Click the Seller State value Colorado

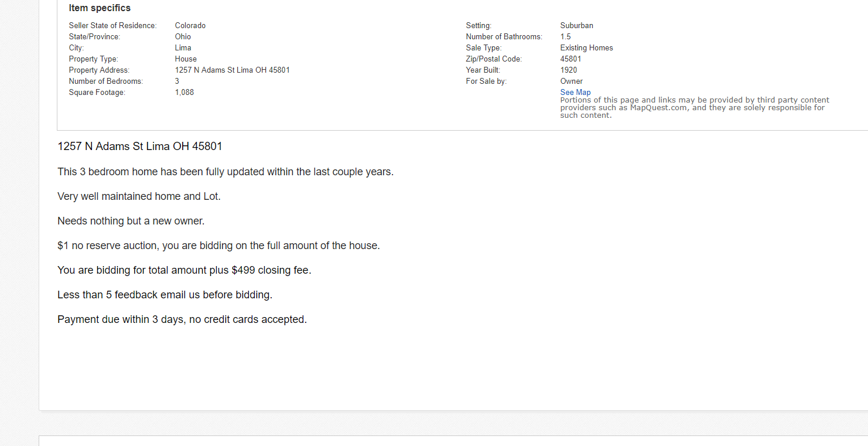click(190, 25)
